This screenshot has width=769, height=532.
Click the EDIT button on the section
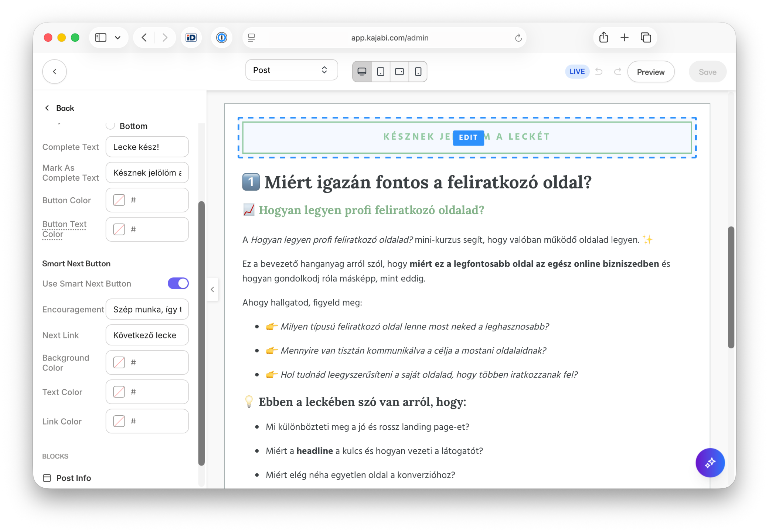coord(468,137)
